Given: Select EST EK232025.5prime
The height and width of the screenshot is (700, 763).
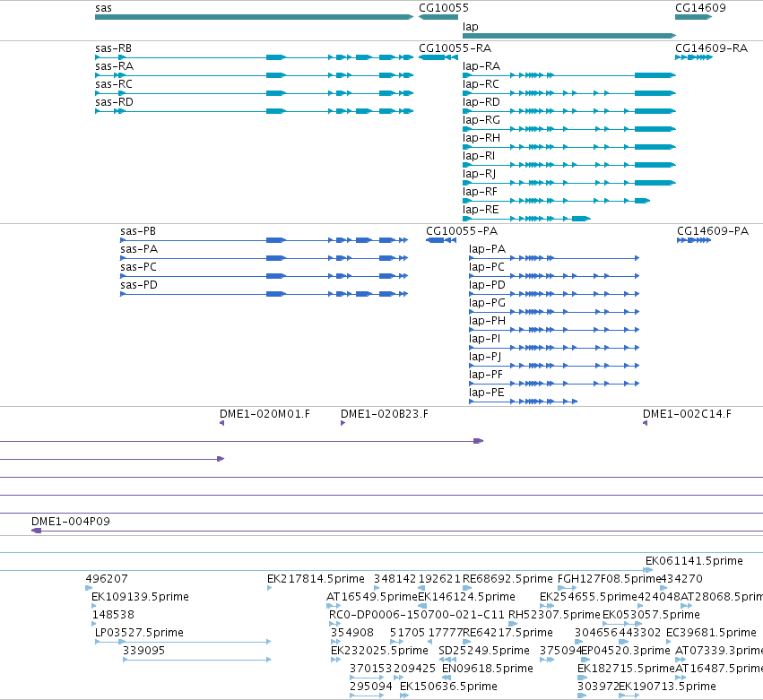Looking at the screenshot, I should 379,651.
